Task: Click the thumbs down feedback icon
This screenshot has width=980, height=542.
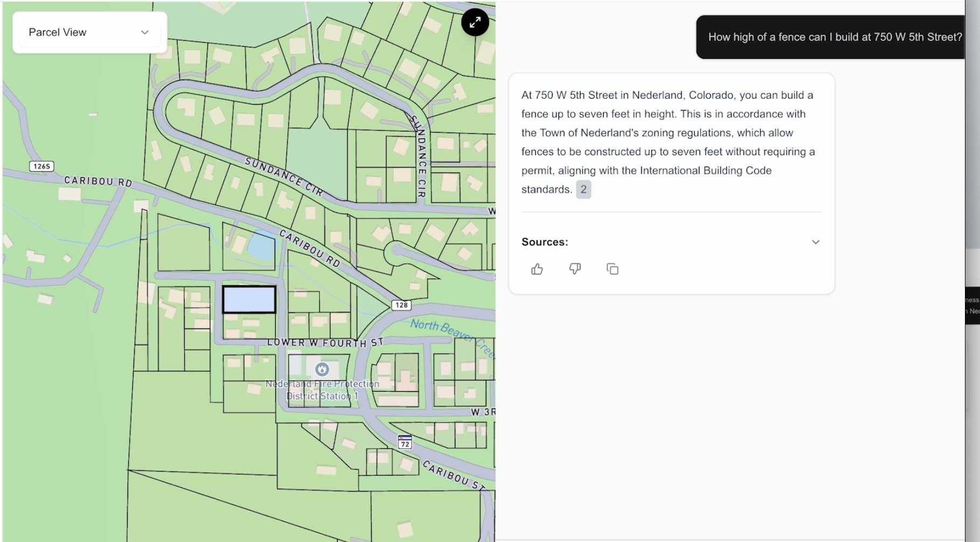Action: [x=575, y=269]
